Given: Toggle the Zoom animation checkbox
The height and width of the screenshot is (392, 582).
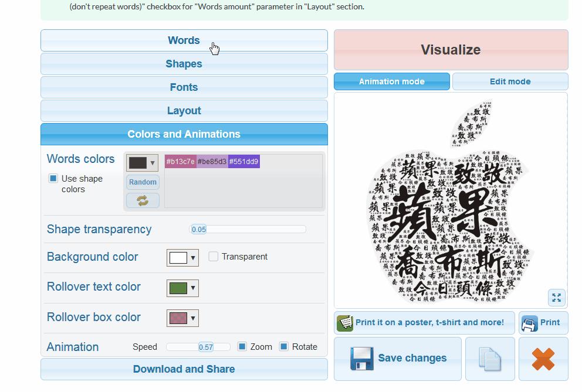Looking at the screenshot, I should [242, 346].
